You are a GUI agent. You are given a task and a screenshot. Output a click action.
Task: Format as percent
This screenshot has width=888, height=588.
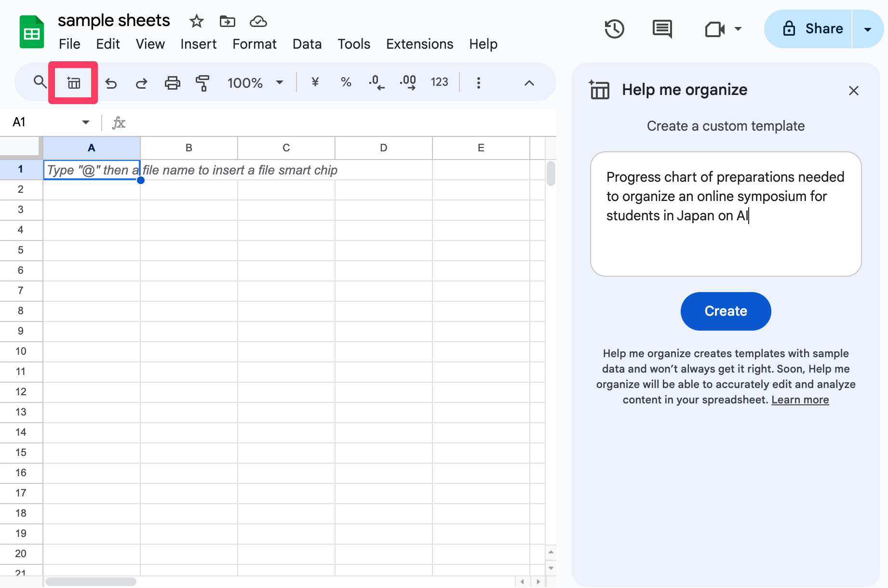click(x=346, y=82)
